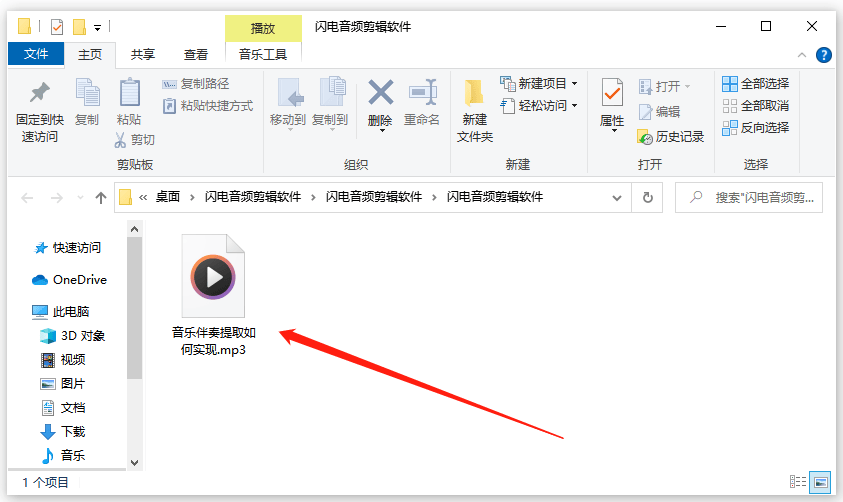The image size is (843, 502).
Task: Create a New Folder (新建文件夹)
Action: [475, 111]
